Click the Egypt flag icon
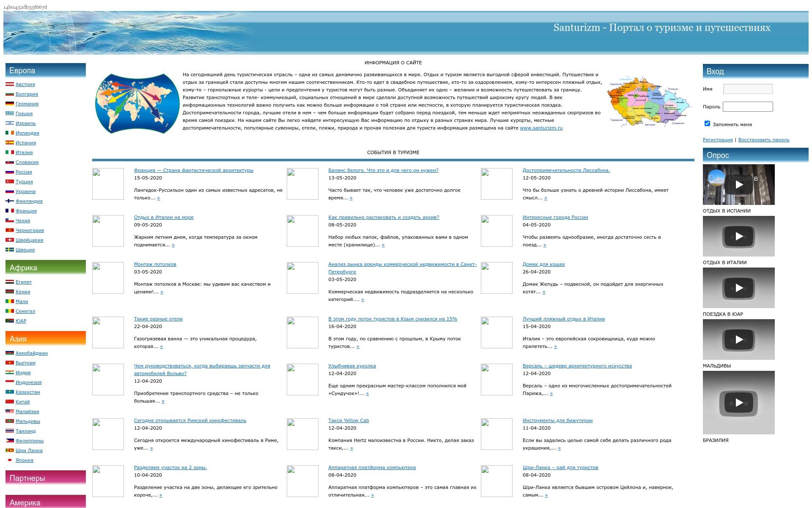 pos(9,282)
